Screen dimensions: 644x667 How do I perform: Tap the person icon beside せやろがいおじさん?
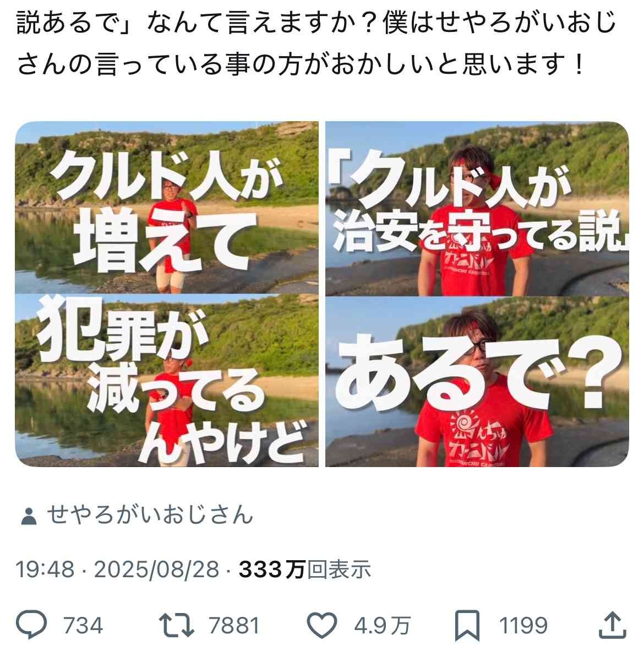(28, 517)
